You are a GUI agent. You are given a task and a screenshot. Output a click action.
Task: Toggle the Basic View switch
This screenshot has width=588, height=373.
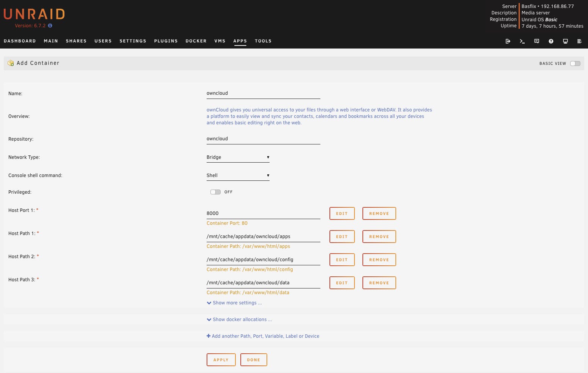click(x=575, y=63)
